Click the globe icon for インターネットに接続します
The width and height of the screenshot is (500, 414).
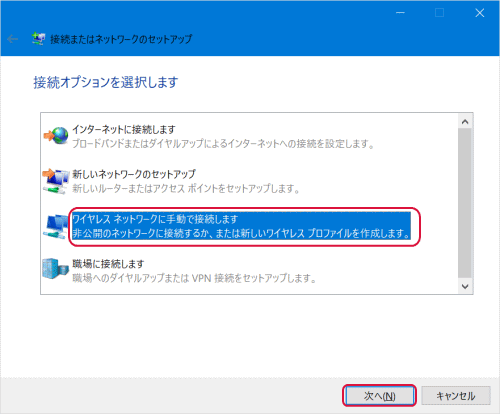pyautogui.click(x=56, y=135)
